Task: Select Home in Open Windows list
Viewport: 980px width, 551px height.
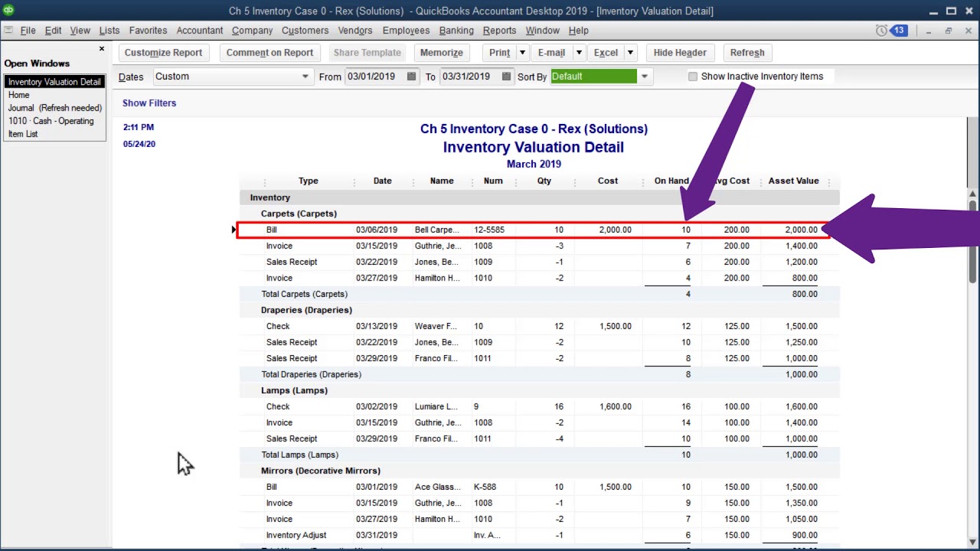Action: click(19, 95)
